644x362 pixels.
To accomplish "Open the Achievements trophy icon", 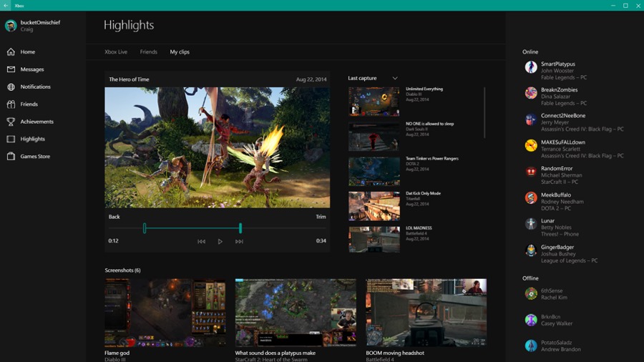I will tap(11, 122).
